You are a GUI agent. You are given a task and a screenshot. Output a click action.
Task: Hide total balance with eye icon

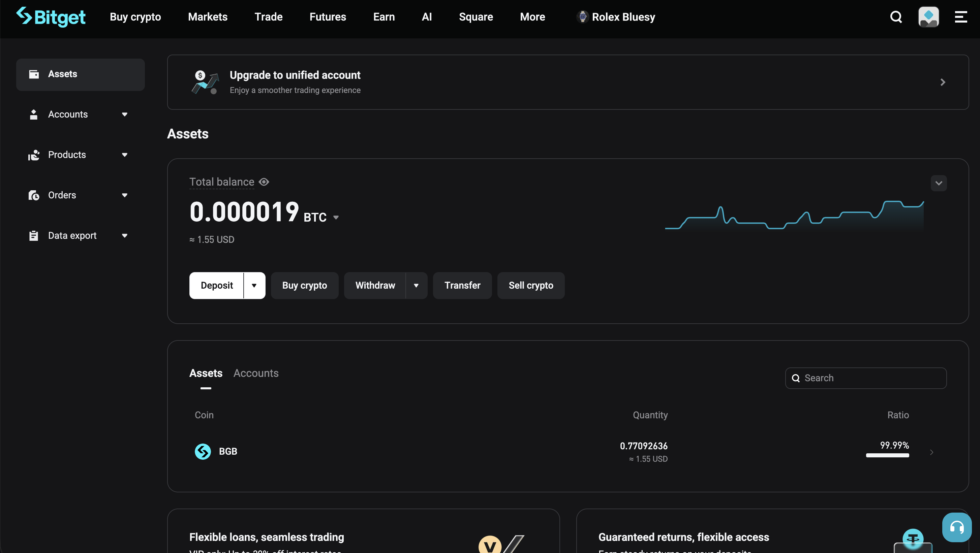pos(264,182)
